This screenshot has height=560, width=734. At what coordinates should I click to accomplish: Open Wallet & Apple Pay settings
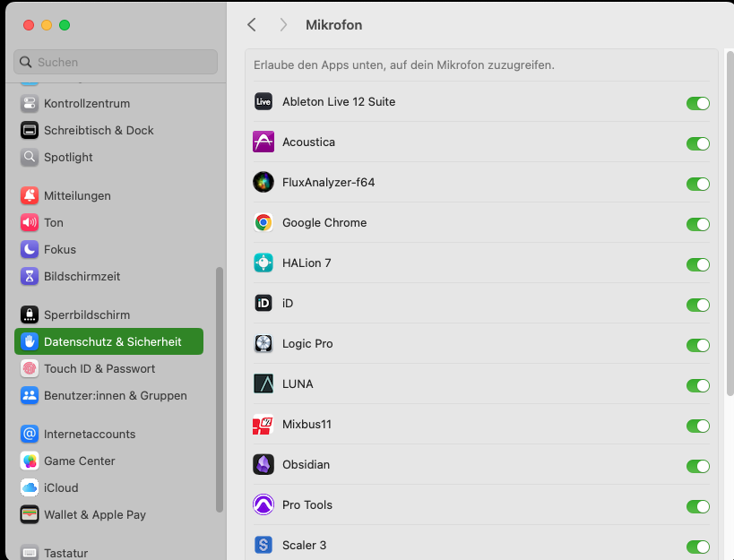pyautogui.click(x=108, y=514)
